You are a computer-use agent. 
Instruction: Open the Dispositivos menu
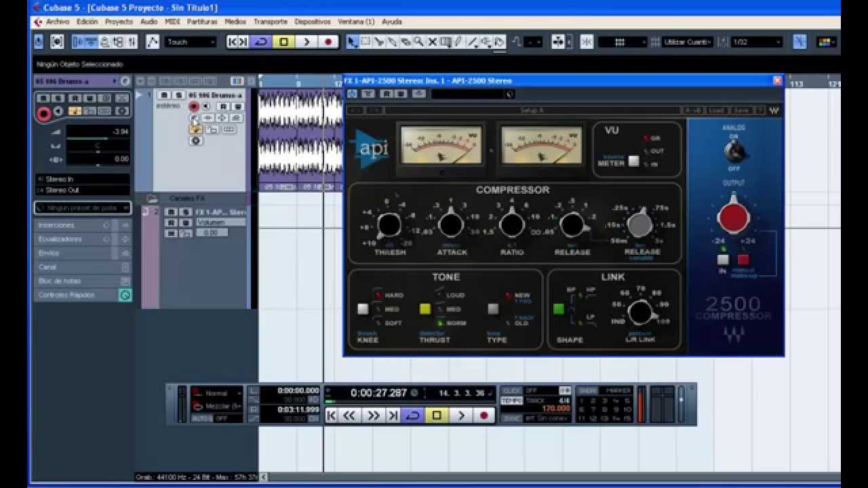(x=313, y=22)
